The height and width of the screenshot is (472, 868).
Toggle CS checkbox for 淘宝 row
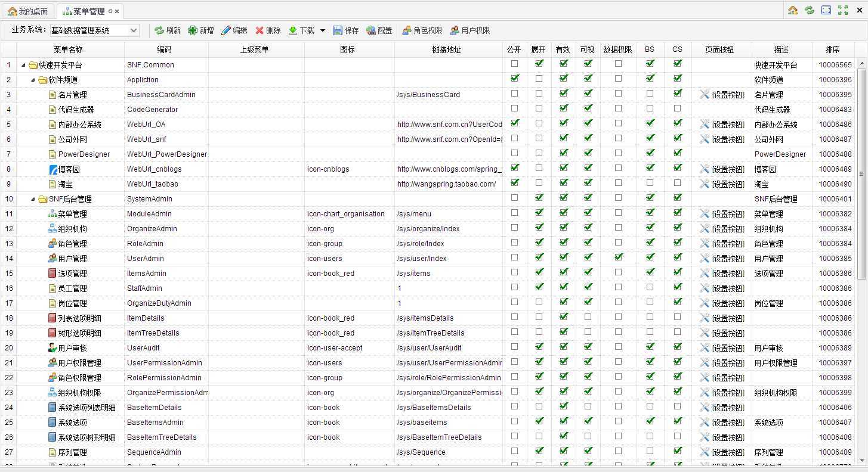(678, 183)
